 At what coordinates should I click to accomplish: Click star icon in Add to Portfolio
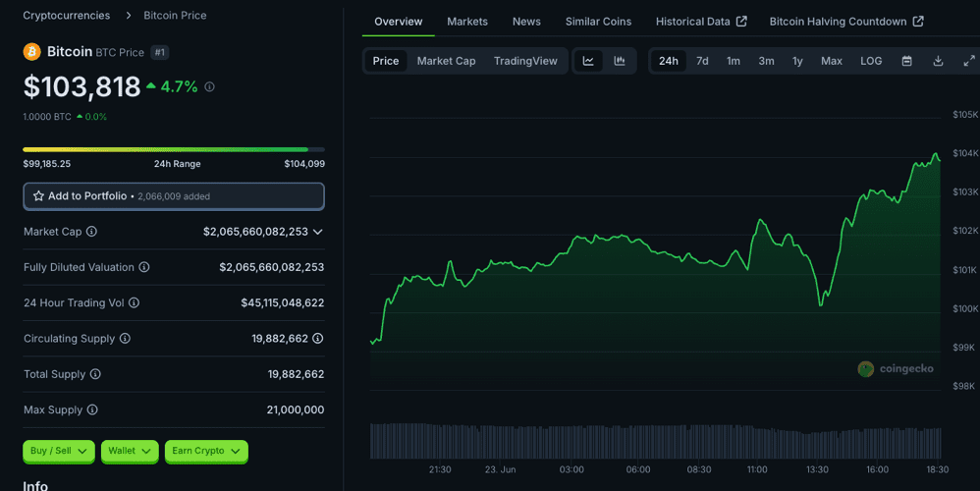[x=38, y=196]
